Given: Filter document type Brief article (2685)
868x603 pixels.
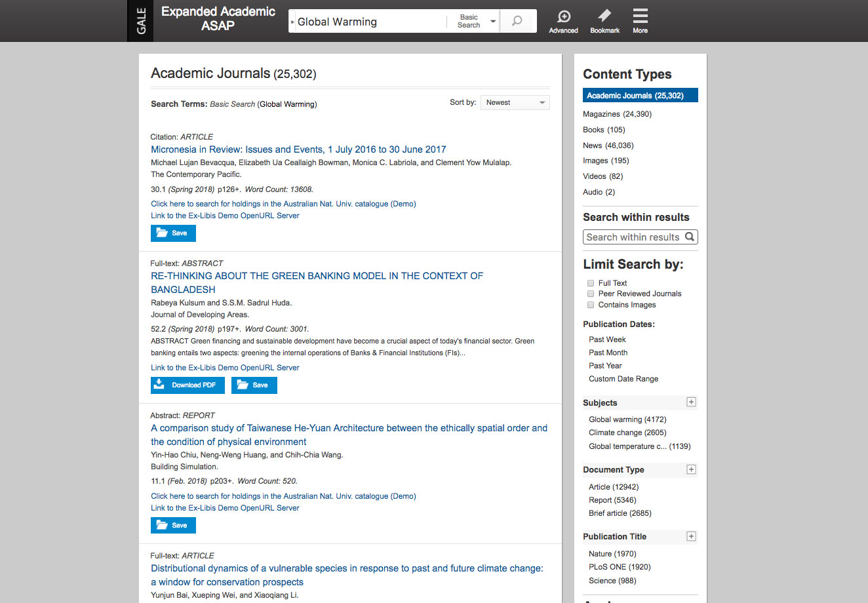Looking at the screenshot, I should pyautogui.click(x=620, y=513).
